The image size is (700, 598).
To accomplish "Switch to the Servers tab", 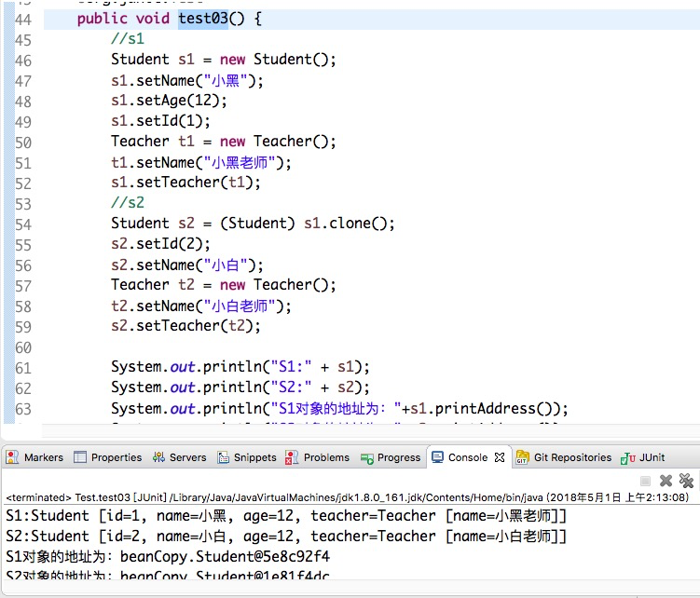I will pyautogui.click(x=187, y=457).
